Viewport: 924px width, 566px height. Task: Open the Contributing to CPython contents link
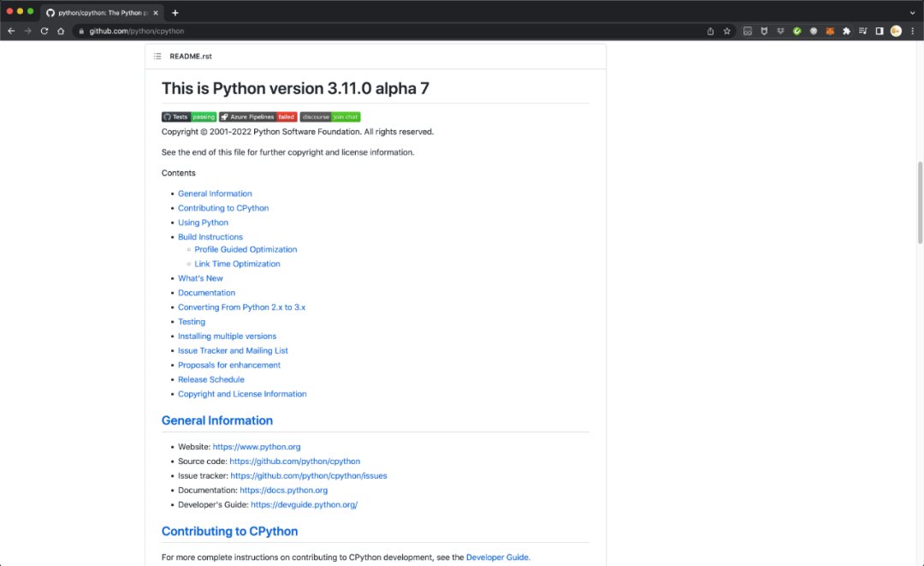coord(223,208)
